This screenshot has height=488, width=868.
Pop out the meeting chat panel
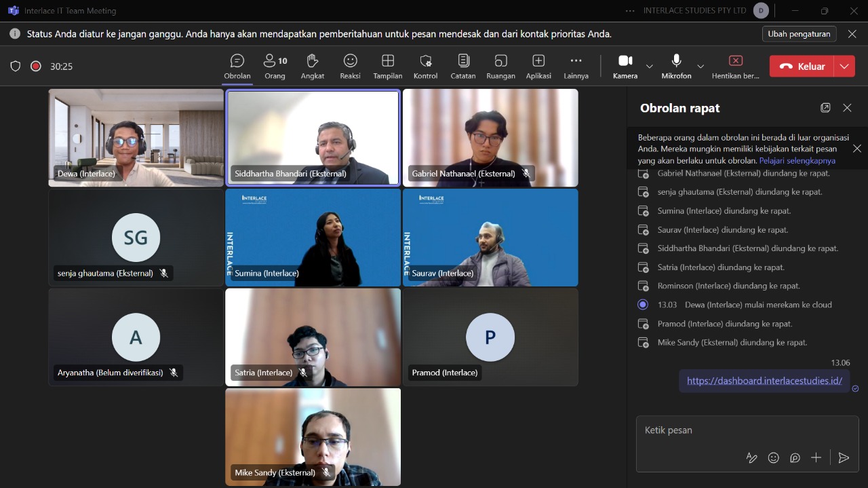point(825,108)
